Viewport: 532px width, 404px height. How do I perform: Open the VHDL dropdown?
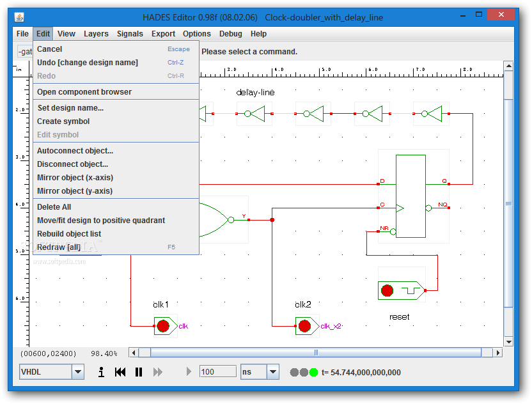click(78, 372)
